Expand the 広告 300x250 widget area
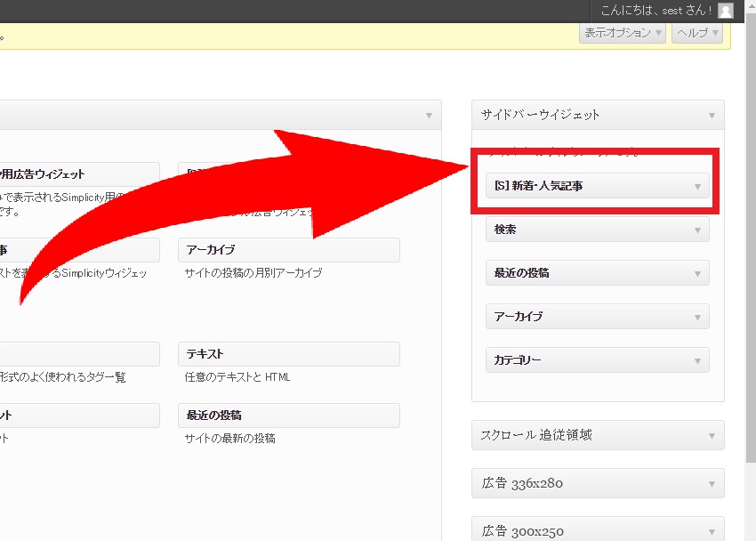The width and height of the screenshot is (756, 541). coord(712,531)
